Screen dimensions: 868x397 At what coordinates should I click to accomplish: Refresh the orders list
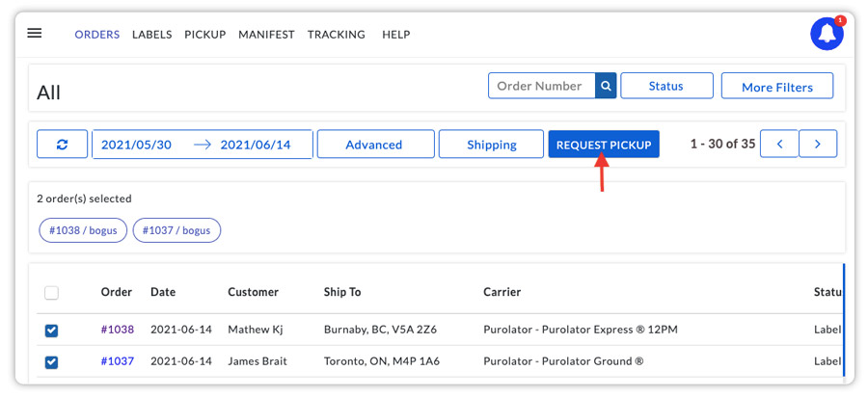[62, 145]
